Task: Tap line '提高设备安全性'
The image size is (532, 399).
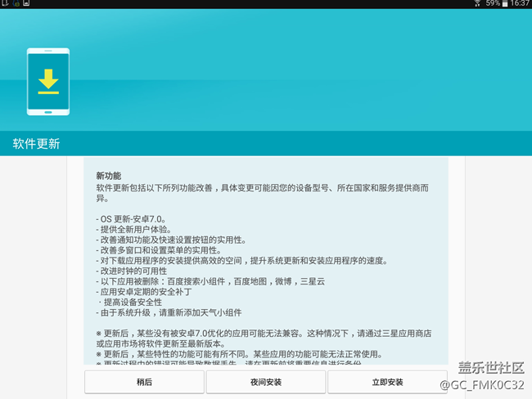Action: 130,302
